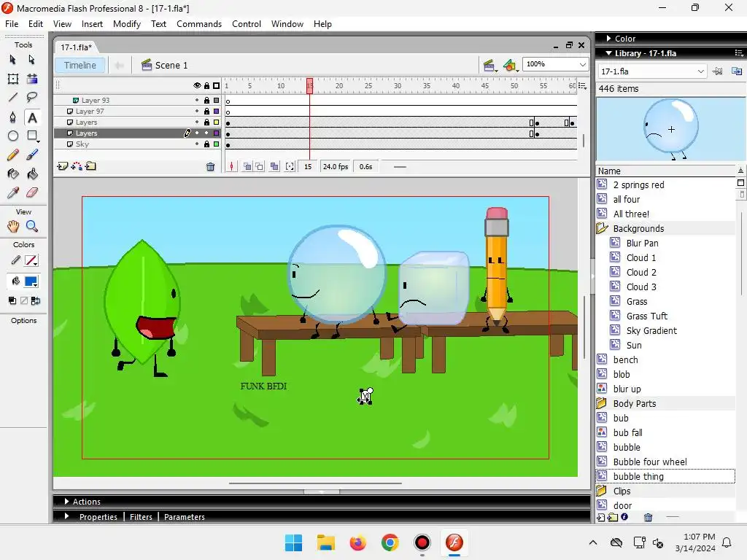Click Center Frame button in timeline

coord(231,167)
